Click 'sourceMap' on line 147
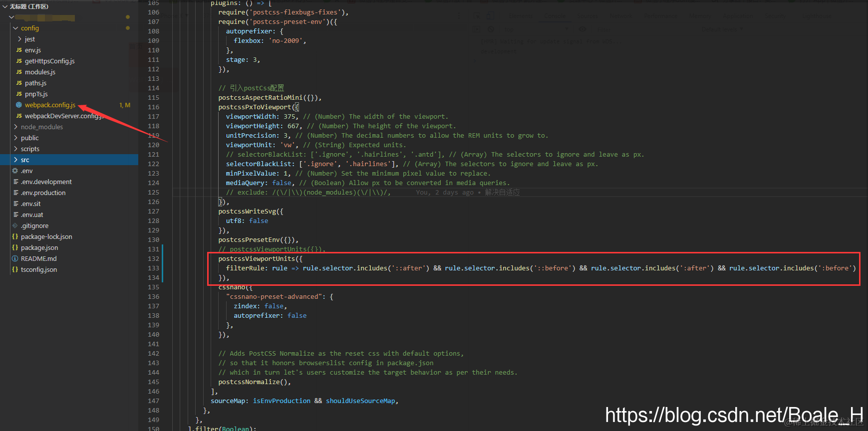 (228, 401)
